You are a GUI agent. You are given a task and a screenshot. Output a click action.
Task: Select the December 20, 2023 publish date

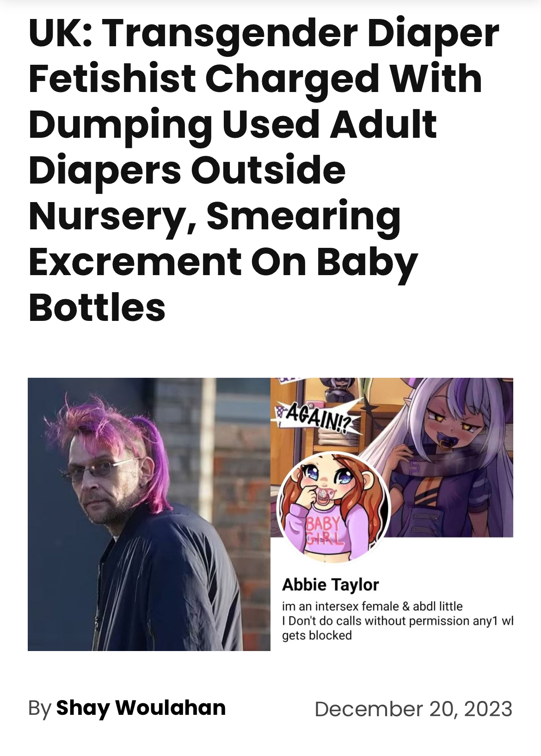(413, 709)
